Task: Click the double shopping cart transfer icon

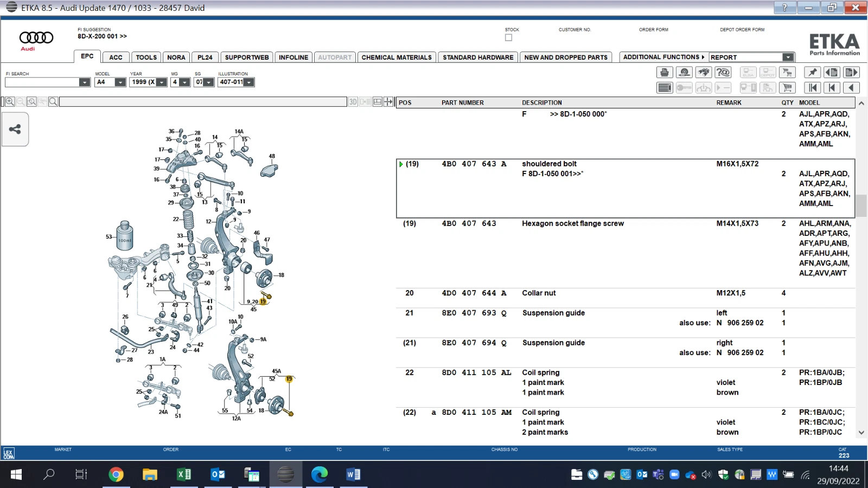Action: pyautogui.click(x=787, y=72)
